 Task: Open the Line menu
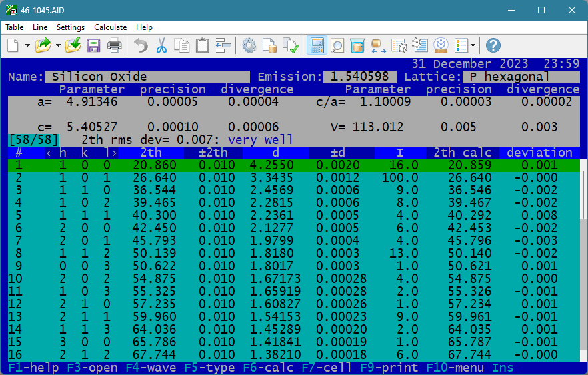(x=40, y=27)
